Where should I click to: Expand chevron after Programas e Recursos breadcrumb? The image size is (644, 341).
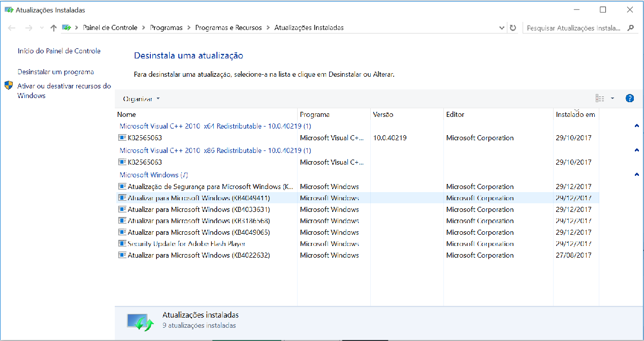[x=268, y=28]
